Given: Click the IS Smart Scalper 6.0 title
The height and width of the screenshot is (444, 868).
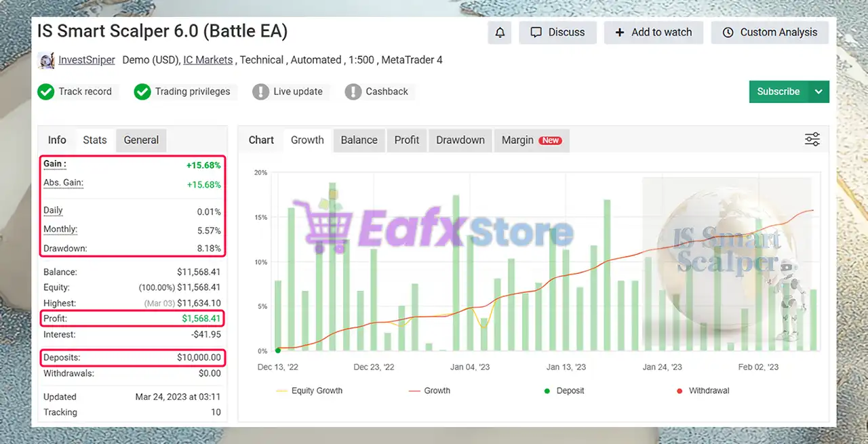Looking at the screenshot, I should (163, 31).
